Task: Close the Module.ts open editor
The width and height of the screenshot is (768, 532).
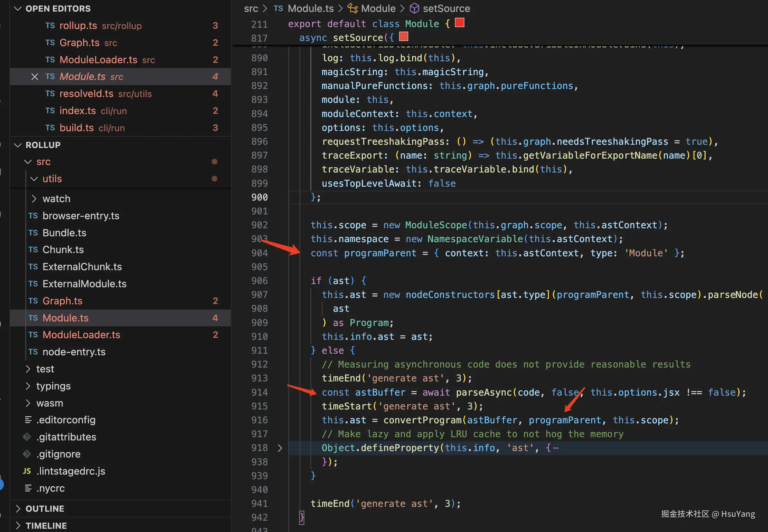Action: click(x=34, y=77)
